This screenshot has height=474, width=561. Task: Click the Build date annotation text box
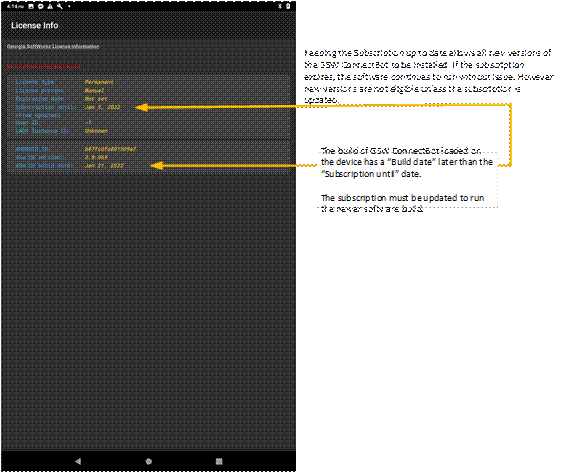407,180
